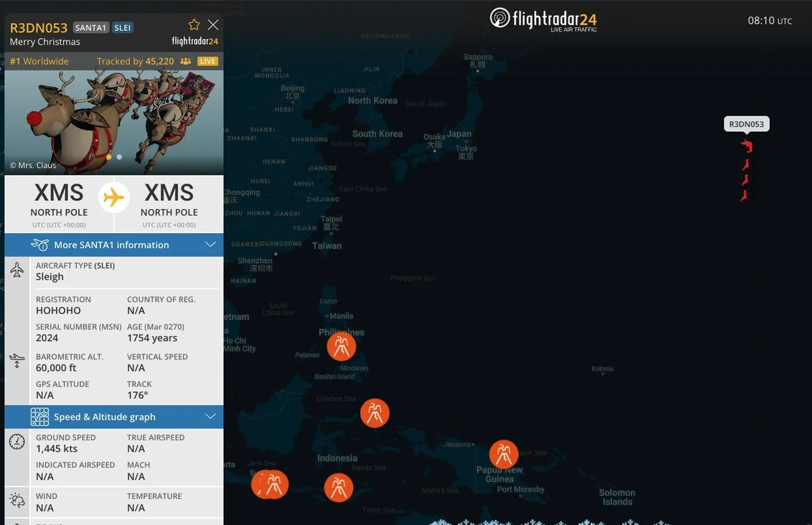This screenshot has width=812, height=525.
Task: Select the first photo carousel dot
Action: 109,157
